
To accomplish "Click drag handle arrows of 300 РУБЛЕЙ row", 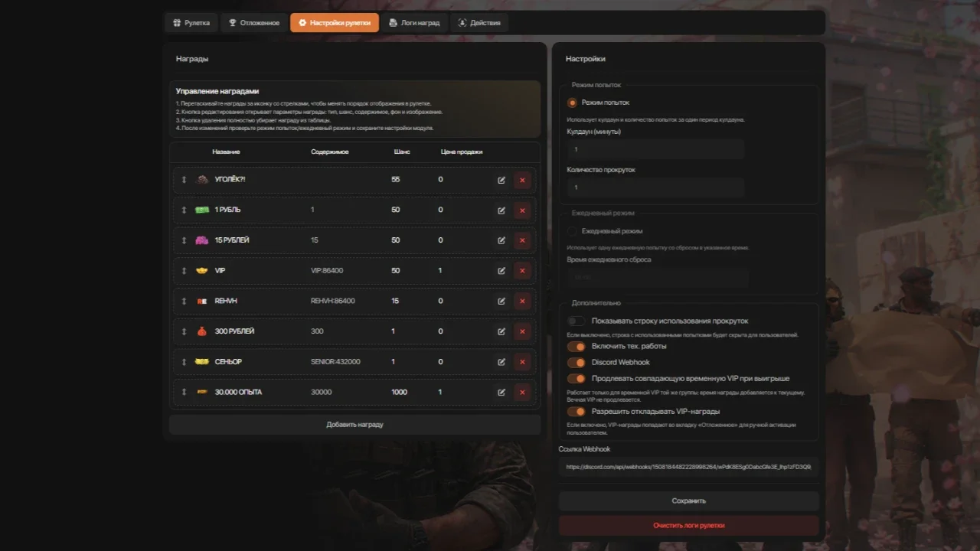I will pyautogui.click(x=184, y=331).
